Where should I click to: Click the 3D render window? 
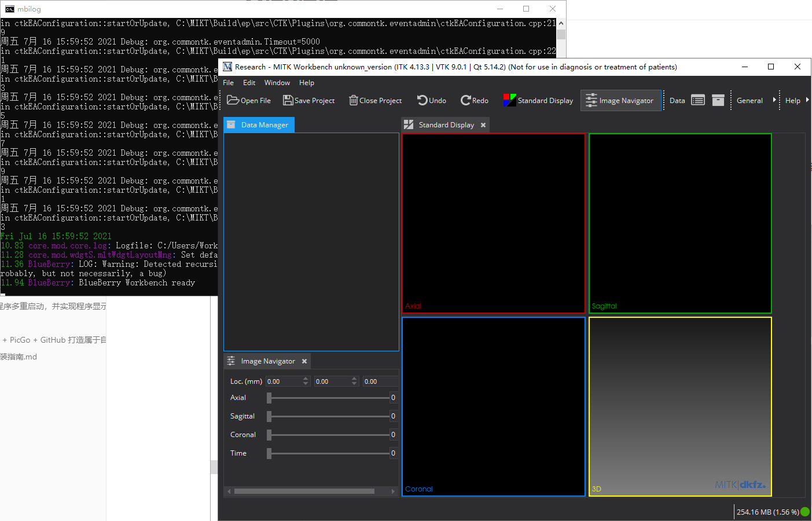coord(681,406)
